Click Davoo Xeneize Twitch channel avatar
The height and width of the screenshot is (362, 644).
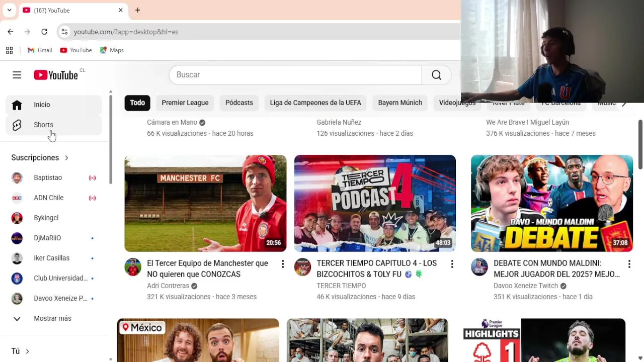point(479,267)
